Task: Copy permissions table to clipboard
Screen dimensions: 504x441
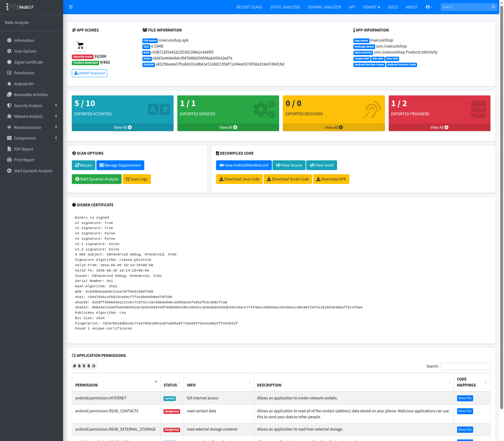Action: (x=75, y=366)
